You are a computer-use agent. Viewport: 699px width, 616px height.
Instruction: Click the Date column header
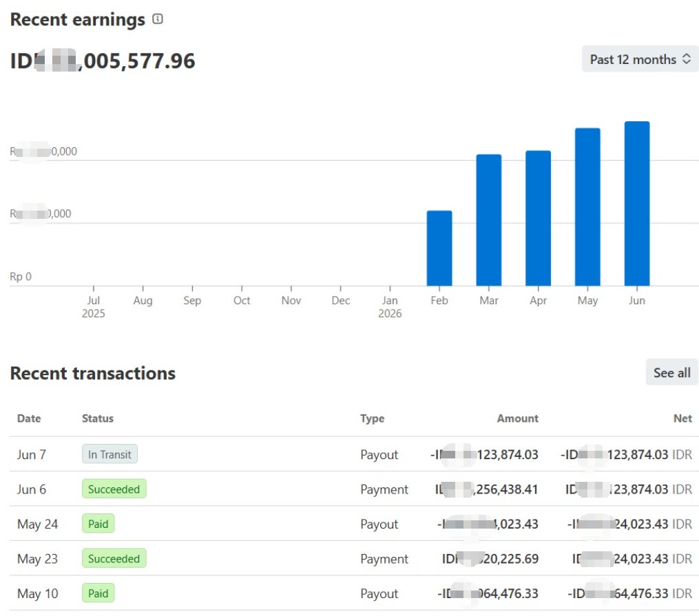pos(29,418)
